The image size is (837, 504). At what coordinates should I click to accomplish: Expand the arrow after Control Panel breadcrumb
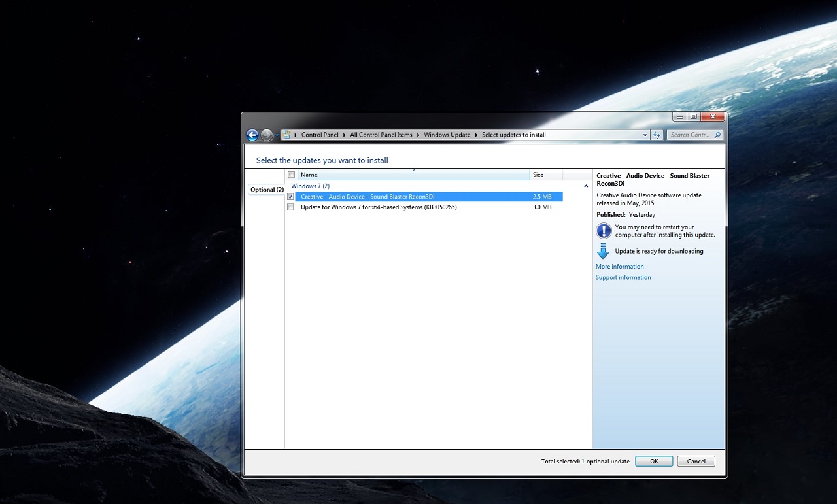click(x=344, y=135)
